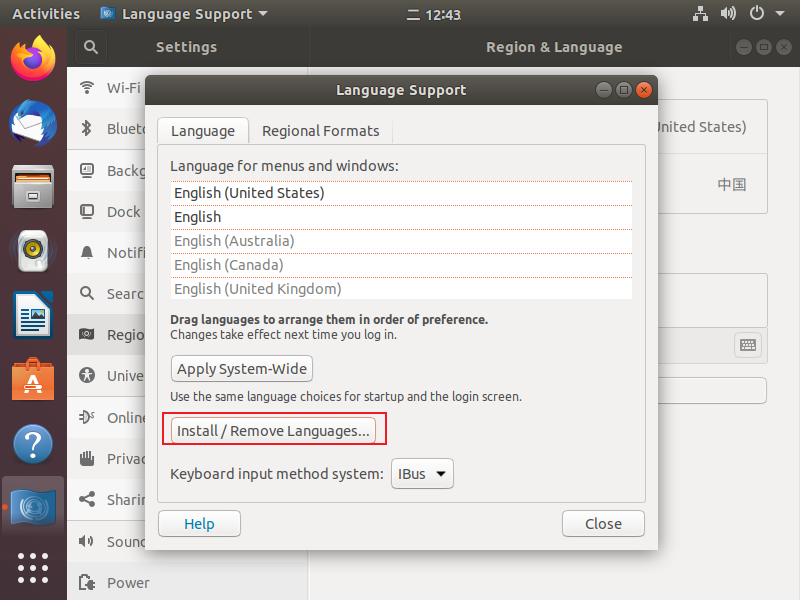Select Universal Access icon in Settings sidebar
The image size is (800, 600).
pos(87,376)
